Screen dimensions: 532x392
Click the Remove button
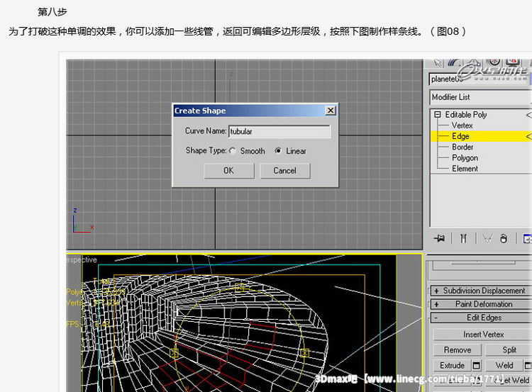tap(458, 349)
